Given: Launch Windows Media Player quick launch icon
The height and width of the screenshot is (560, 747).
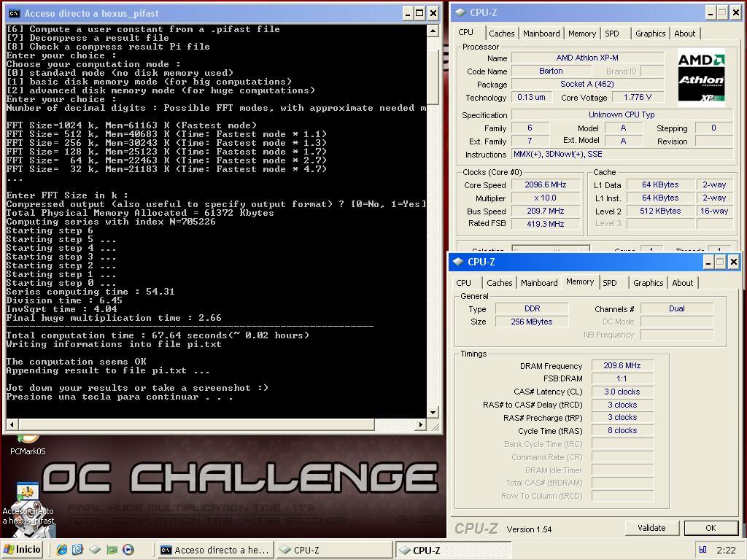Looking at the screenshot, I should (128, 550).
